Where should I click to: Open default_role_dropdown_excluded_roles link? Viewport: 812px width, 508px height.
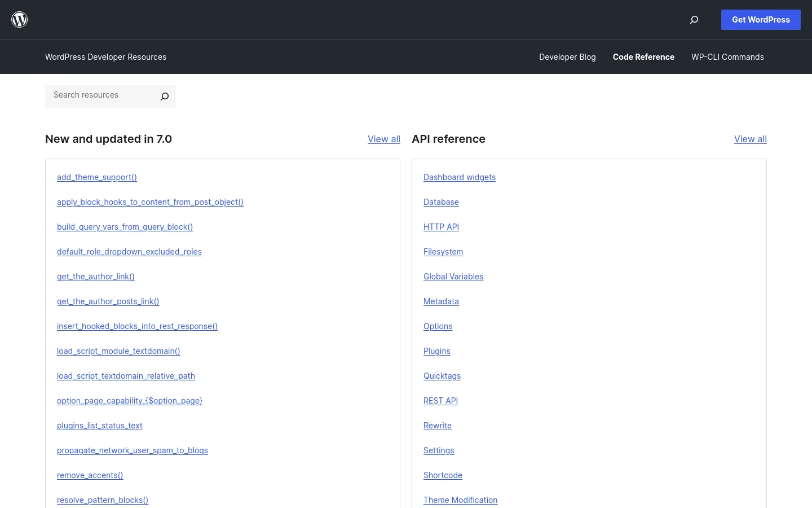point(129,252)
